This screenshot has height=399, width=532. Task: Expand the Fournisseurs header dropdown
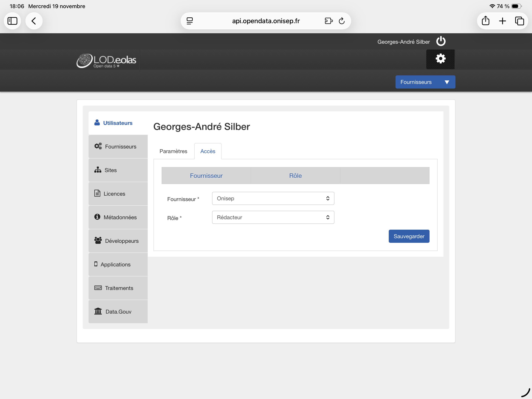point(425,82)
